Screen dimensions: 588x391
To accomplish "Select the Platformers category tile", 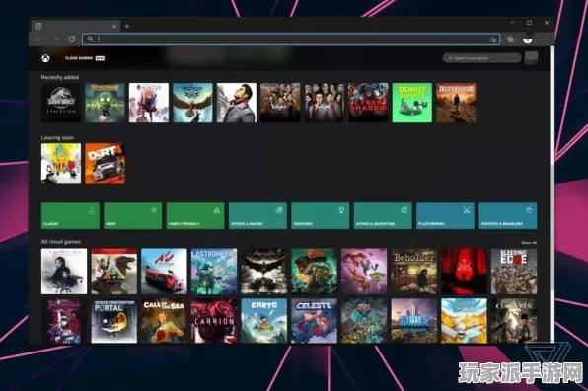I will click(x=445, y=216).
